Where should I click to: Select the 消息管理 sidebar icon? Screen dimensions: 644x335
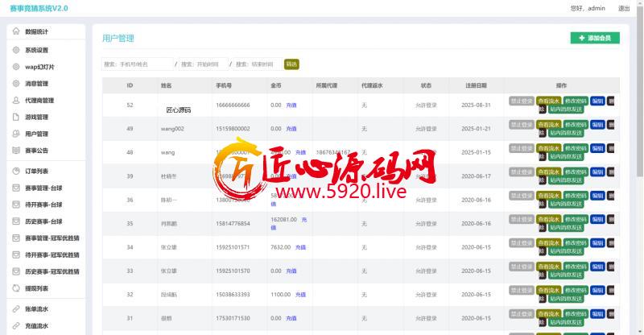16,84
